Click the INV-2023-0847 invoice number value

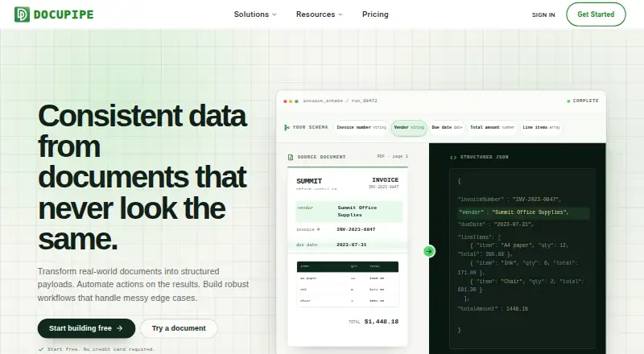(x=356, y=229)
